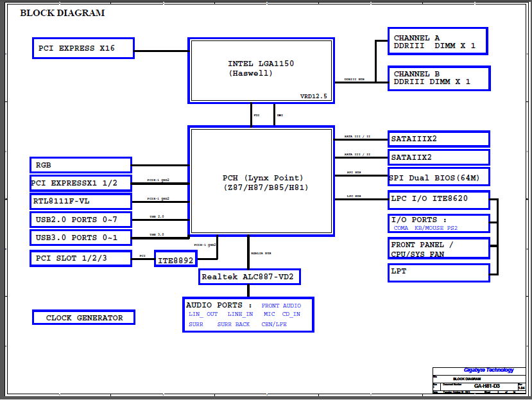Select the 'SPI Dual BIOS(64M)' block

pos(439,177)
